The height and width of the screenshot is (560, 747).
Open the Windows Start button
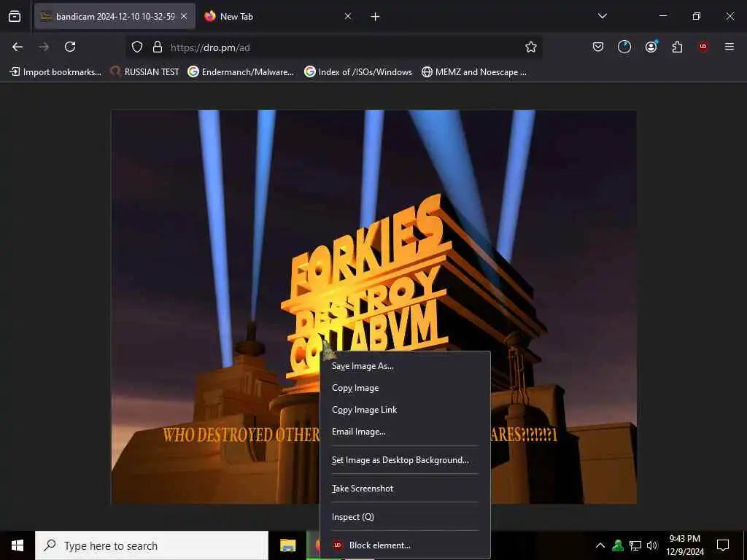click(x=18, y=545)
